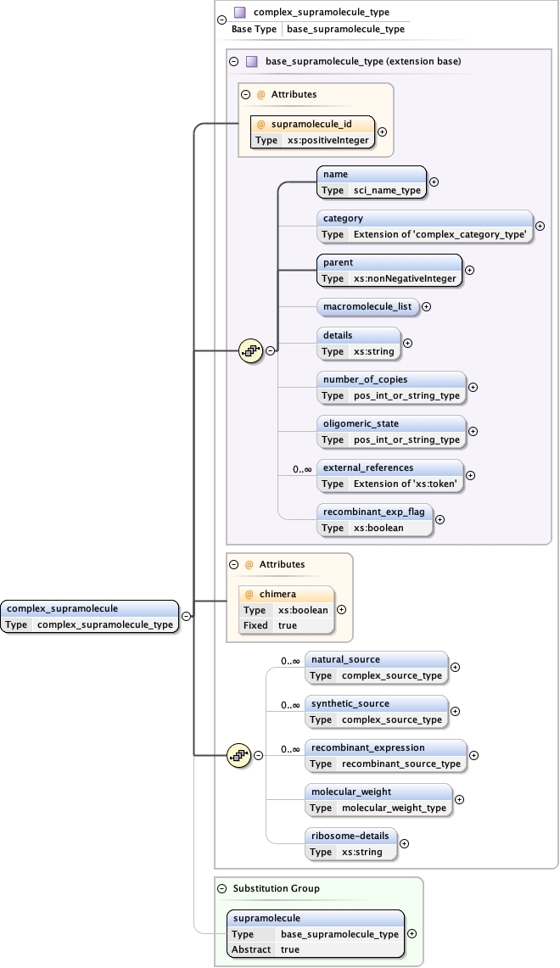
Task: Click the sequence compositor icon above Substitution Group
Action: click(239, 754)
